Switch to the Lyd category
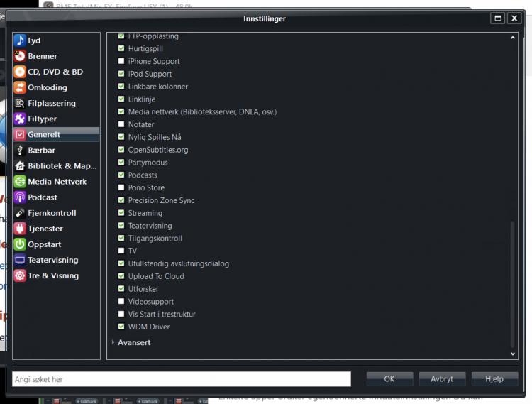This screenshot has width=532, height=404. (56, 40)
